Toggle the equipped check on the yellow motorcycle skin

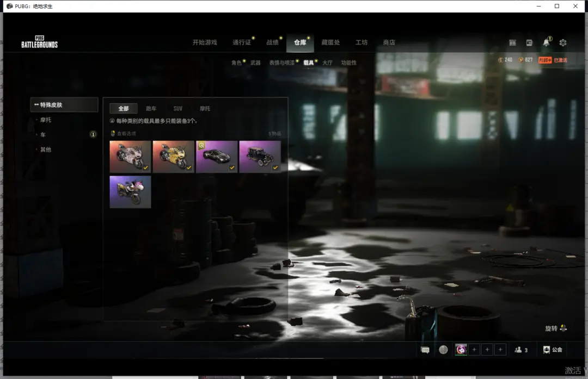(x=188, y=167)
